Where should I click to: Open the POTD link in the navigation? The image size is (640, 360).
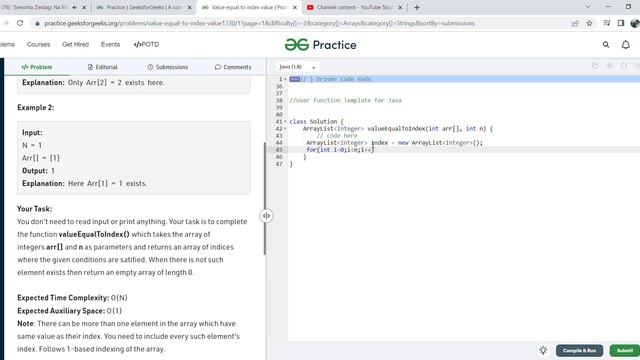[x=146, y=44]
